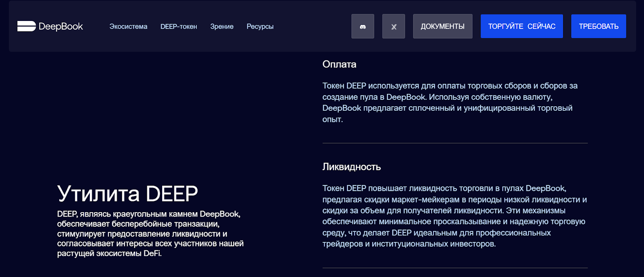Screen dimensions: 644x277
Task: Click the Оплата heading
Action: 339,64
